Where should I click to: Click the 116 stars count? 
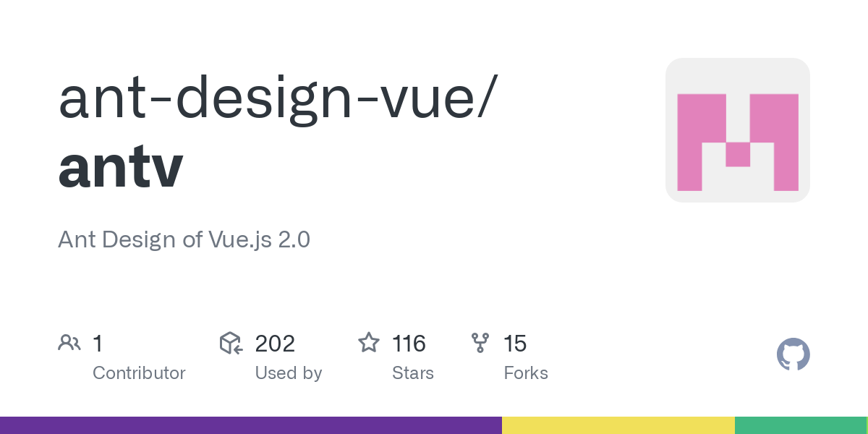click(409, 343)
